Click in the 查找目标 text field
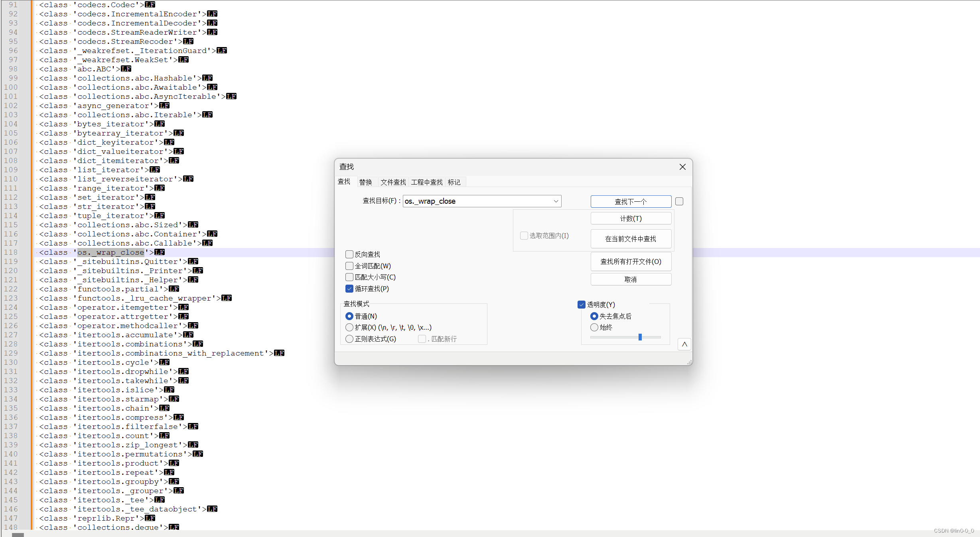Image resolution: width=980 pixels, height=537 pixels. coord(477,201)
